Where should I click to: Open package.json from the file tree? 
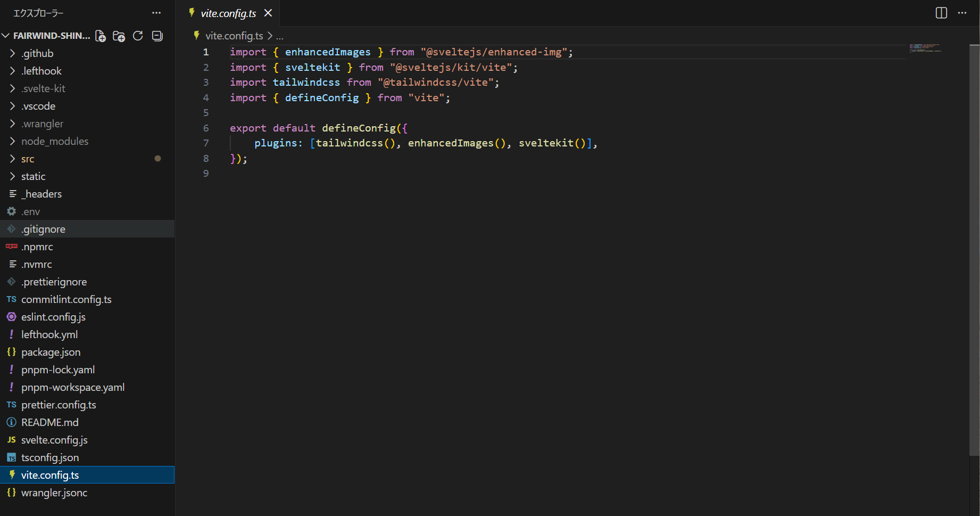tap(51, 352)
